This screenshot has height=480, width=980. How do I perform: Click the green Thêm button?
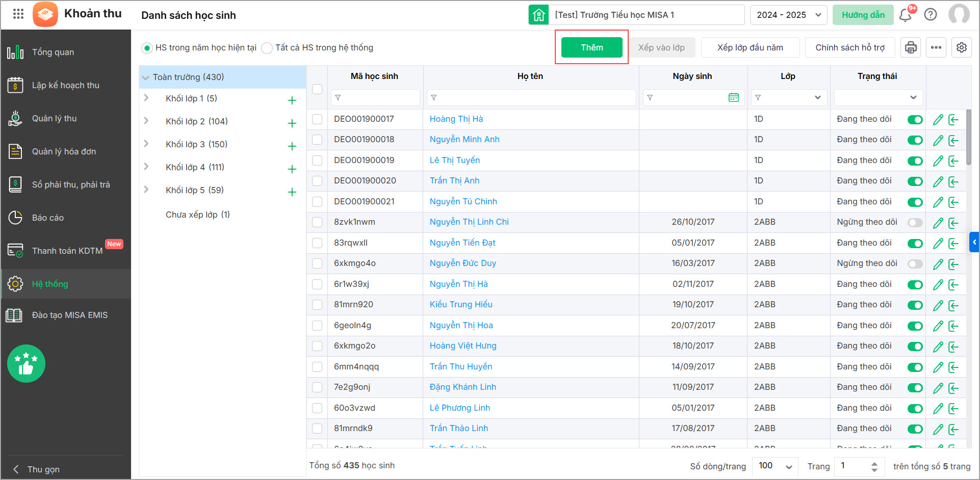pos(591,47)
